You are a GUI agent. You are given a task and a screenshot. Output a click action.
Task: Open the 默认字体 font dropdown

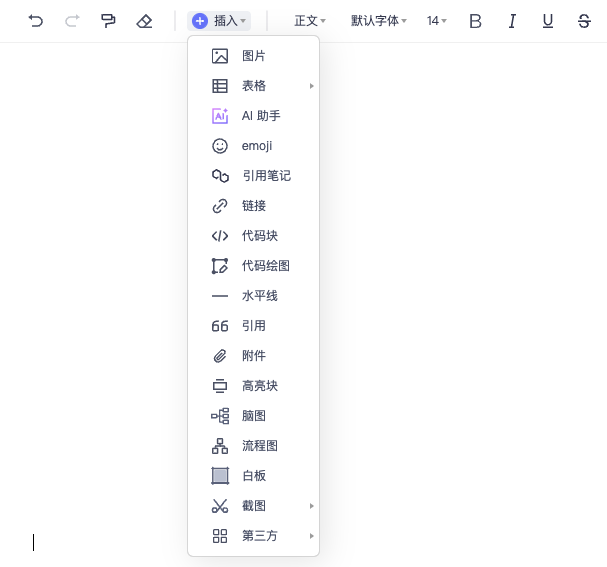pyautogui.click(x=379, y=21)
